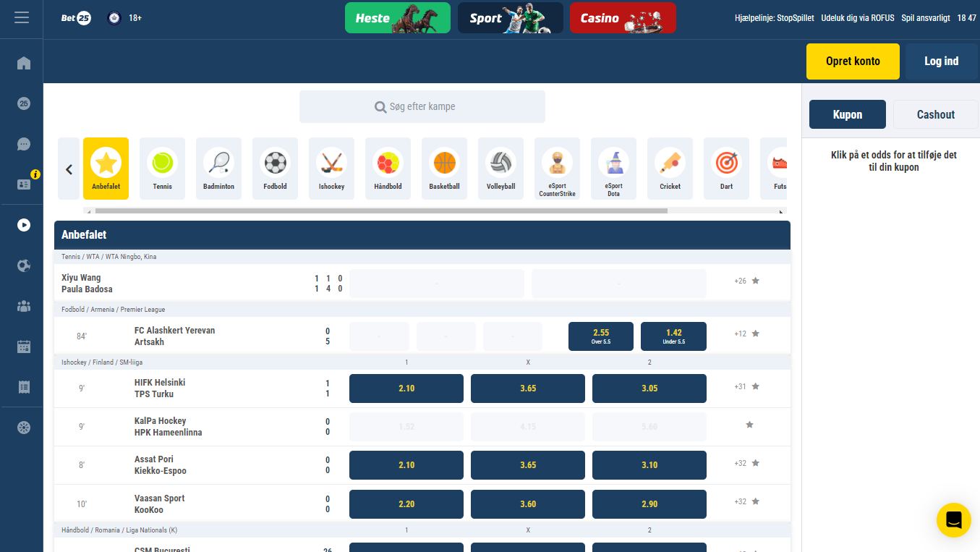Screen dimensions: 980x552
Task: Click the Opret konto button
Action: point(853,61)
